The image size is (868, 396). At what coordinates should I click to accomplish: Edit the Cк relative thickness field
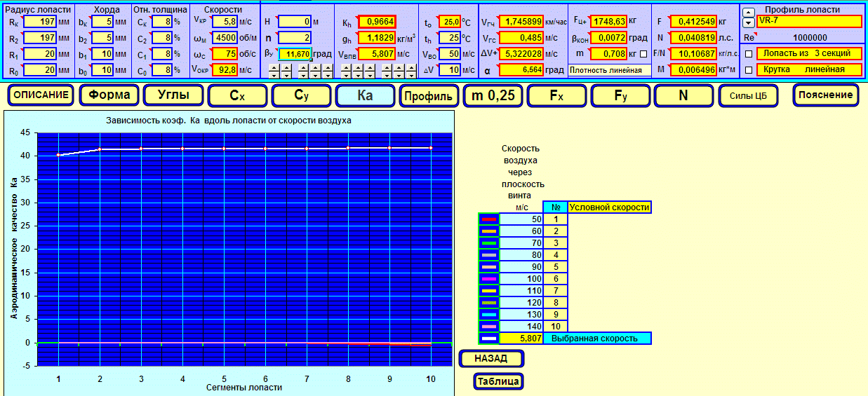pos(163,22)
